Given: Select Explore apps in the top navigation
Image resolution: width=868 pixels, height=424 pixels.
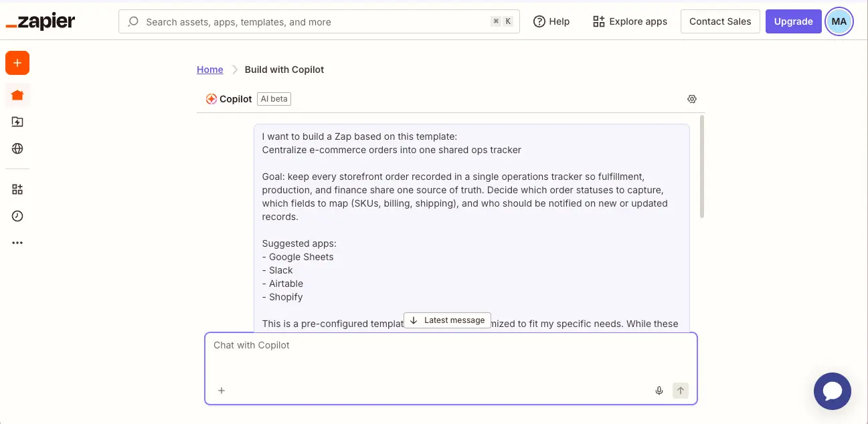Looking at the screenshot, I should click(629, 21).
